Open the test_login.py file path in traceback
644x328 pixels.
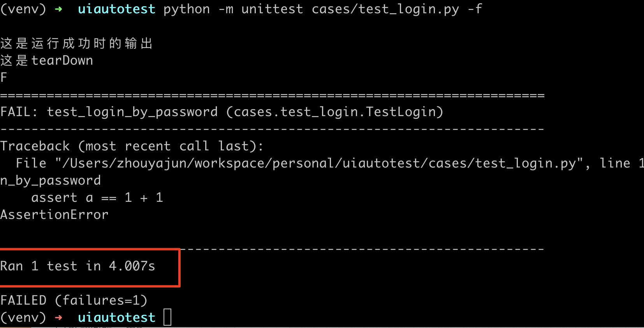(x=319, y=163)
